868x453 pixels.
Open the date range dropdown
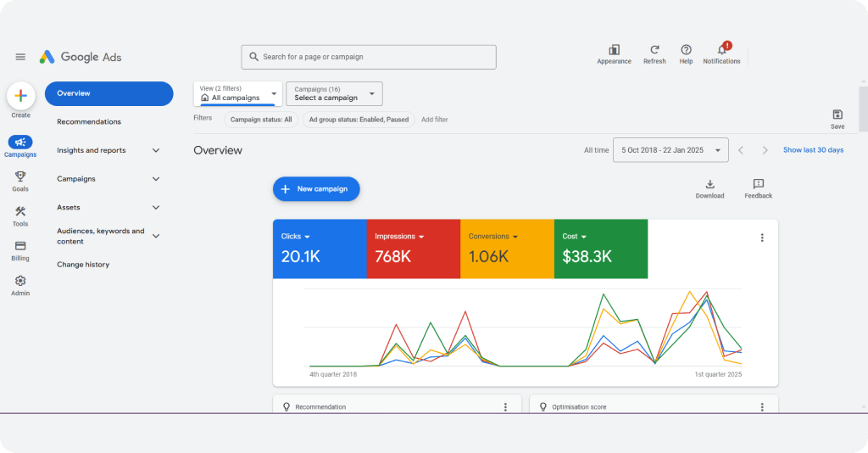[670, 150]
